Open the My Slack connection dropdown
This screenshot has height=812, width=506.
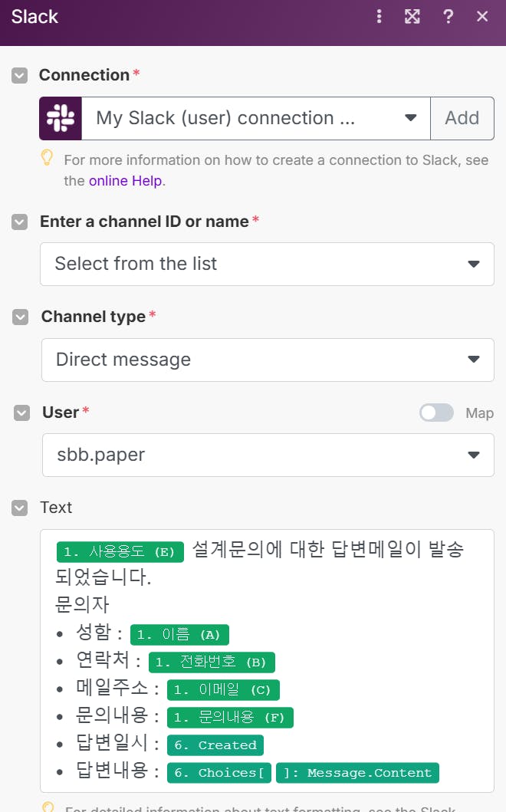255,118
